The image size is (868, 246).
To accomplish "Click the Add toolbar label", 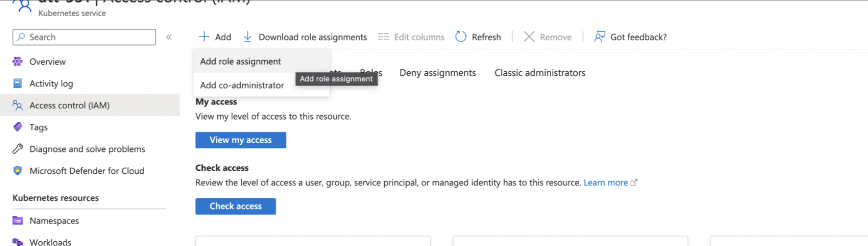I will click(223, 37).
